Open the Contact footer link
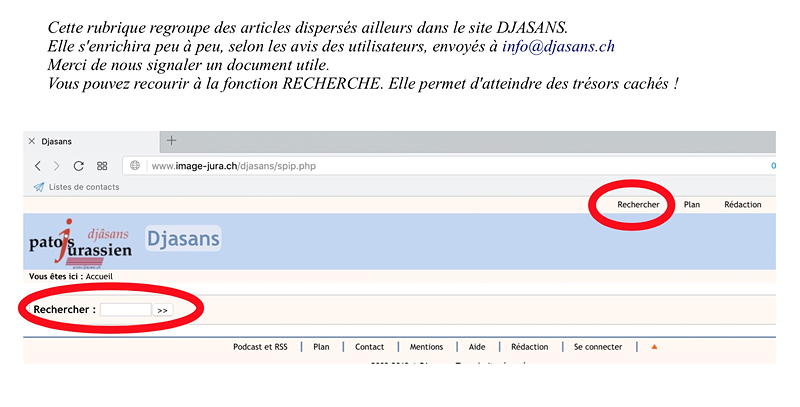This screenshot has width=800, height=407. (x=369, y=347)
